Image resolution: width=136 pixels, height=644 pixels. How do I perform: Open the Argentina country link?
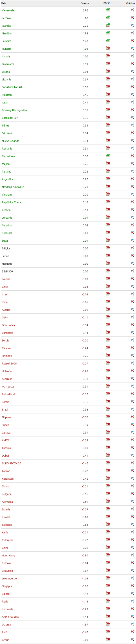pyautogui.click(x=8, y=179)
